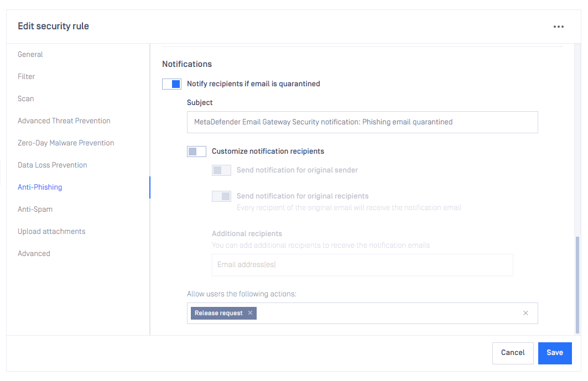Switch to Zero-Day Malware Prevention

[x=66, y=143]
